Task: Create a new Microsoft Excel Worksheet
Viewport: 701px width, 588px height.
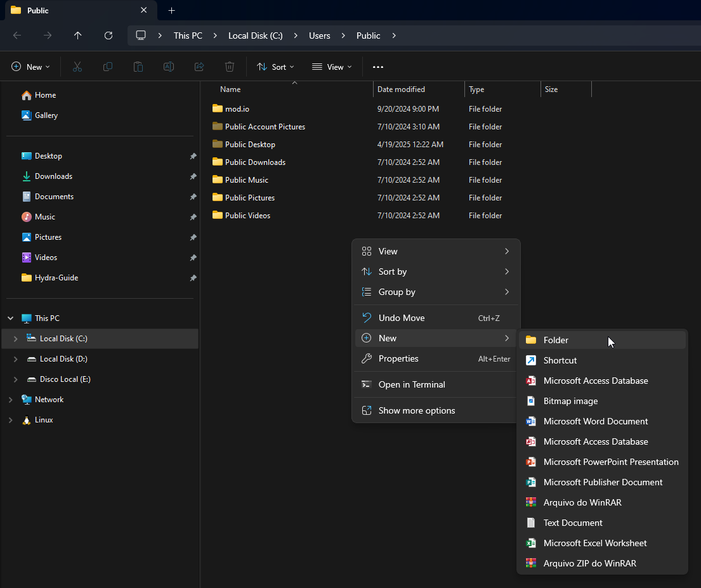Action: [602, 543]
